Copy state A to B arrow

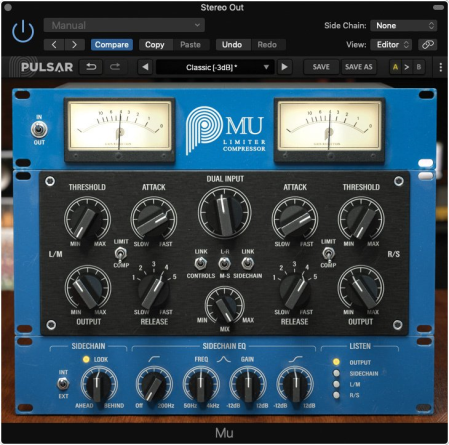pos(407,67)
